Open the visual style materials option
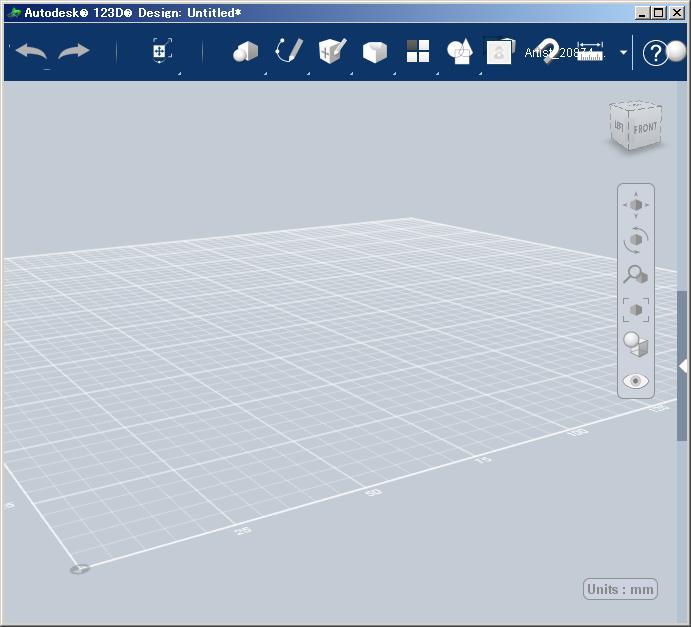 pos(635,345)
